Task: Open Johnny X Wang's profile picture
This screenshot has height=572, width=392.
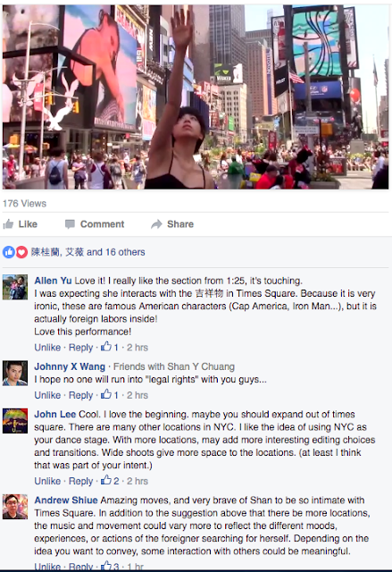Action: tap(15, 374)
